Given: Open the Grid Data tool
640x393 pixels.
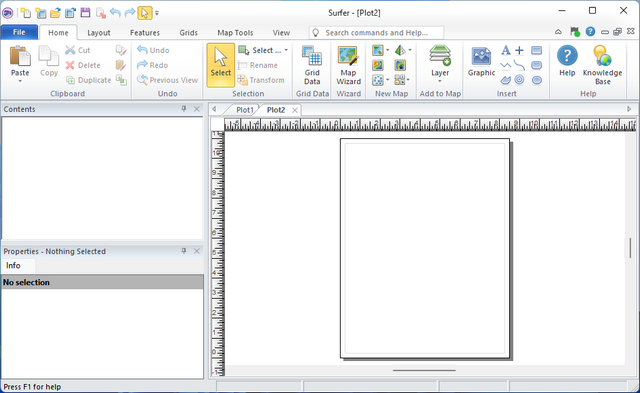Looking at the screenshot, I should (x=312, y=65).
